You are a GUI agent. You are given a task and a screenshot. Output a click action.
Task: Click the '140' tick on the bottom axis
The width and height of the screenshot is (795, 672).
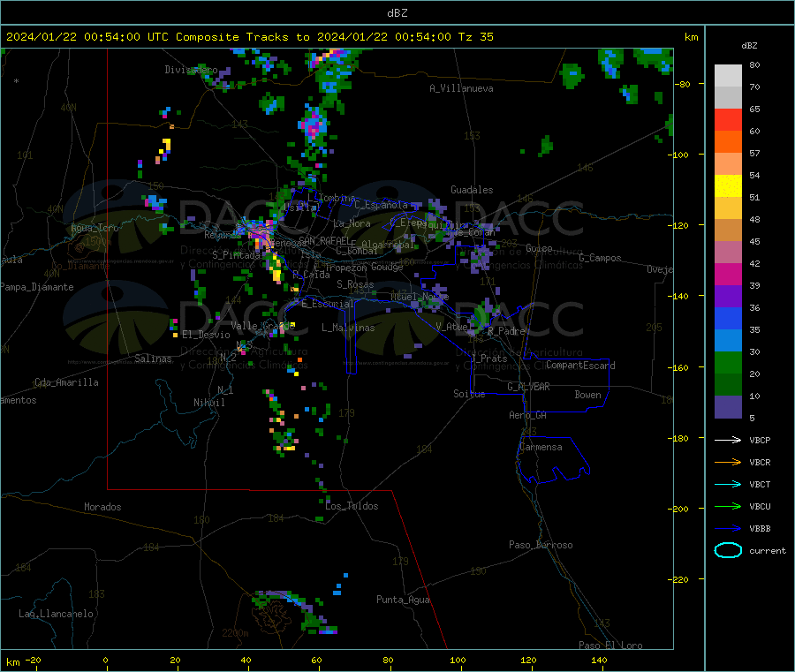click(599, 660)
